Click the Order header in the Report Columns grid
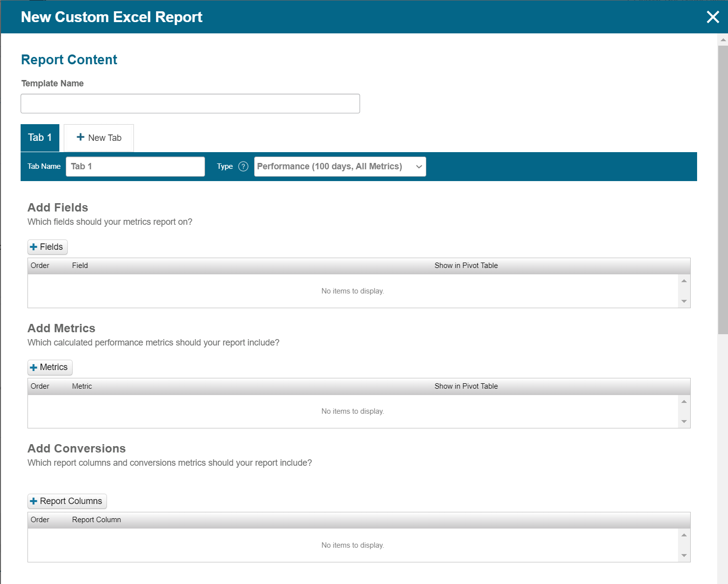Screen dimensions: 728x584 tap(40, 520)
